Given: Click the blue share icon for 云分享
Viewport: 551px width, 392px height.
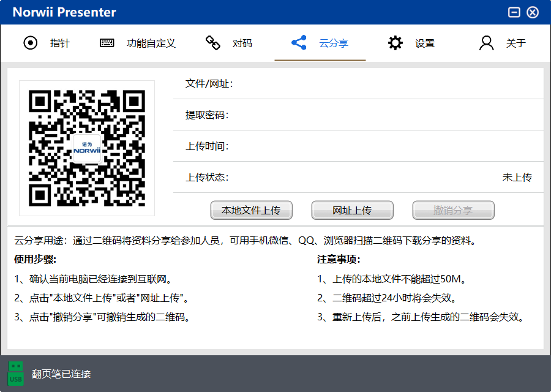Looking at the screenshot, I should (299, 43).
